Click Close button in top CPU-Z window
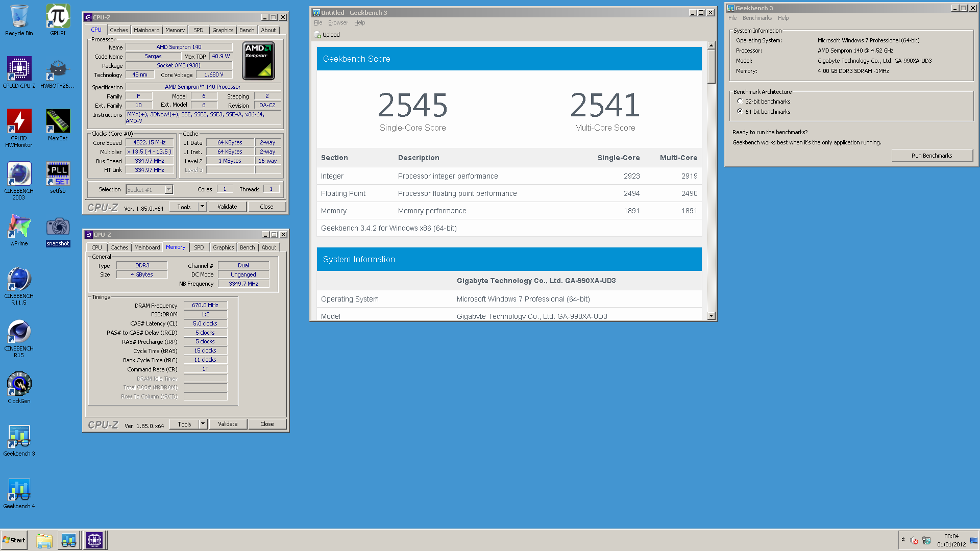Screen dimensions: 980x551 (x=266, y=207)
